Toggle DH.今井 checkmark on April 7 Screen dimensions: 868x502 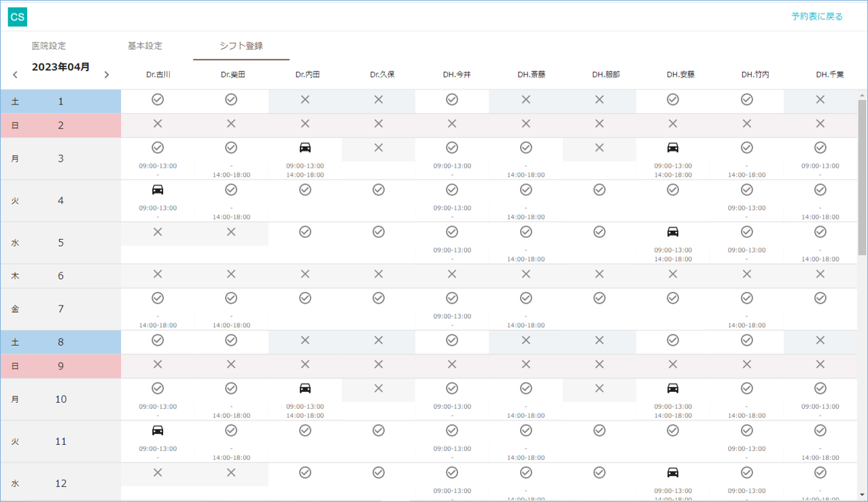click(452, 298)
